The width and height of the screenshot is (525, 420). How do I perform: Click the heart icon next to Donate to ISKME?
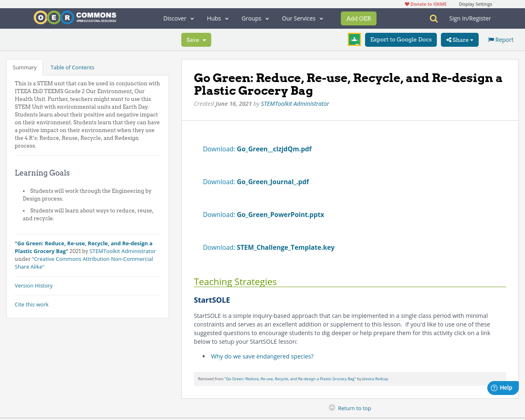pyautogui.click(x=406, y=3)
